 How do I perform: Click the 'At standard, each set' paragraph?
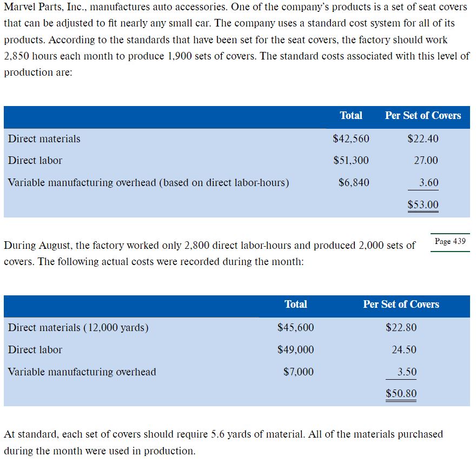(223, 442)
